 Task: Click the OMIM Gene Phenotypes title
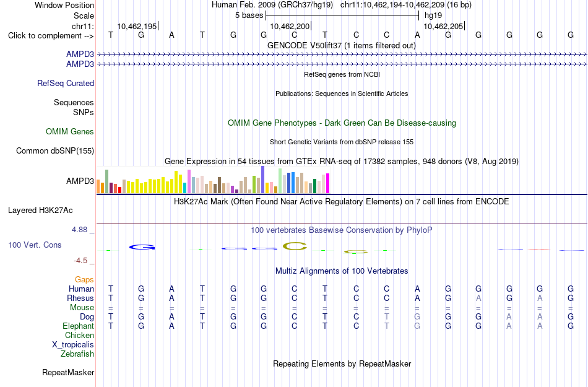click(x=342, y=123)
